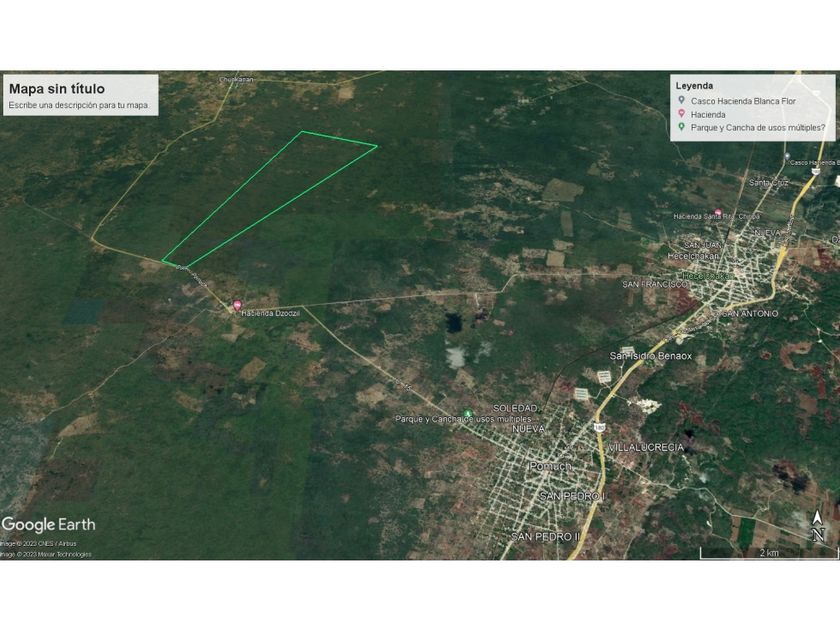Click the pink Hacienda pin icon in the legend
The height and width of the screenshot is (630, 840).
(x=681, y=114)
